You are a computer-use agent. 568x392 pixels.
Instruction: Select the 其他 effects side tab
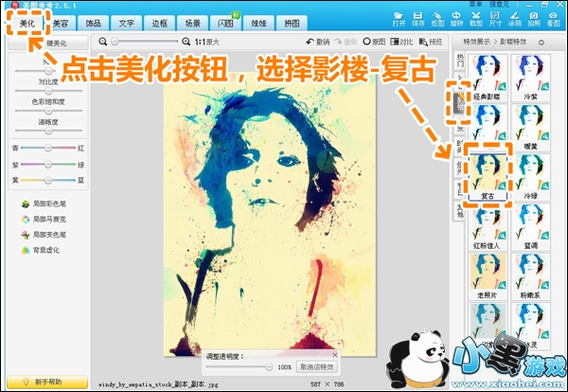(x=460, y=211)
